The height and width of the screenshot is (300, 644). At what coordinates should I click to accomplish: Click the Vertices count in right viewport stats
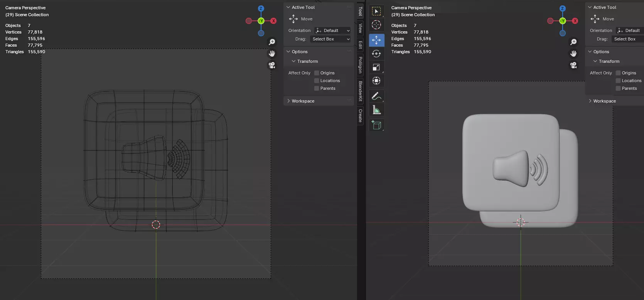[421, 32]
